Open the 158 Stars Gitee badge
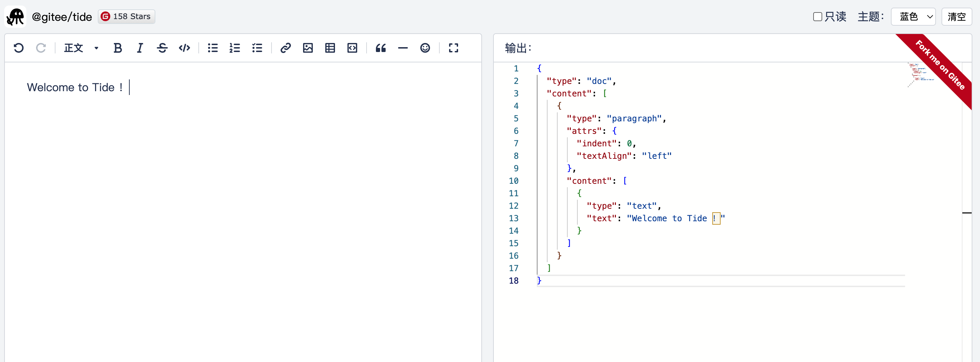This screenshot has height=362, width=980. [126, 17]
